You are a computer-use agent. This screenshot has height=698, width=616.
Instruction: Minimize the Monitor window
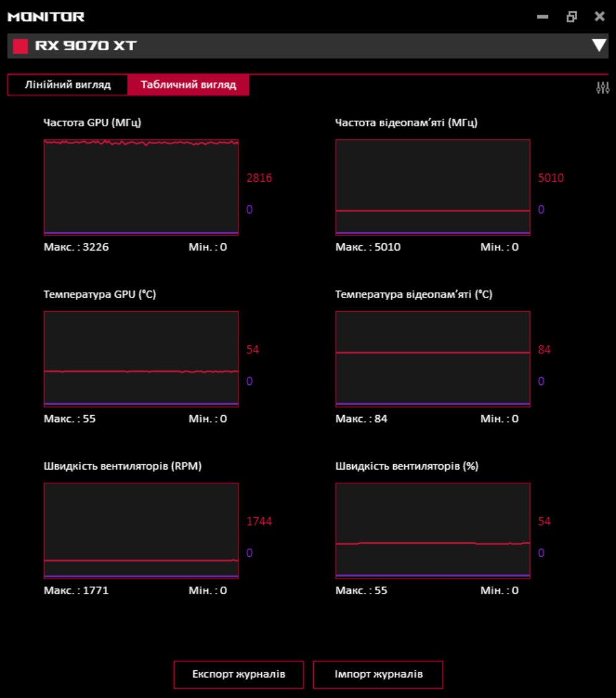[542, 17]
